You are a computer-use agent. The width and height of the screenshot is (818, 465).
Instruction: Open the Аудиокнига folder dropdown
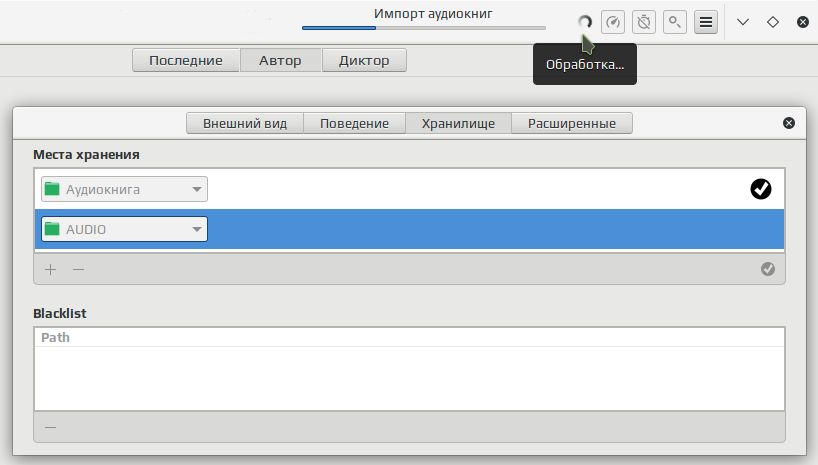pos(124,189)
